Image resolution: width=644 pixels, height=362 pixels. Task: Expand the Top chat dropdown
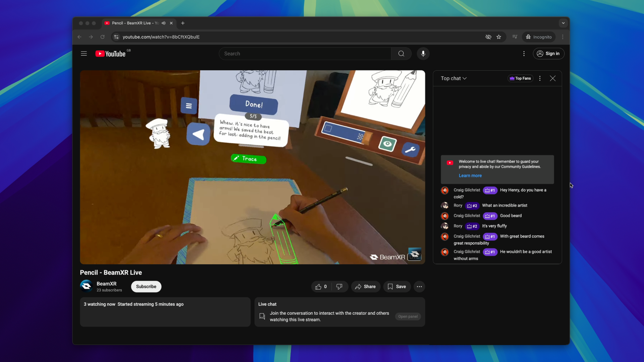tap(453, 78)
